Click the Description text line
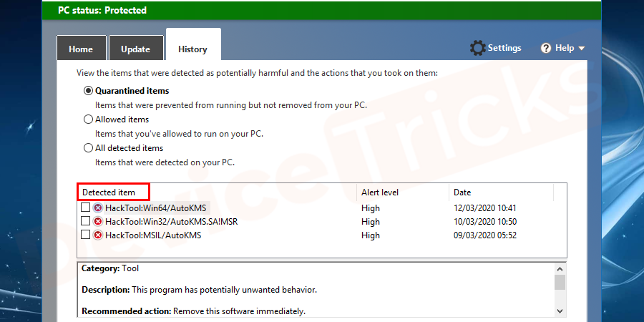This screenshot has width=644, height=322. pos(199,290)
